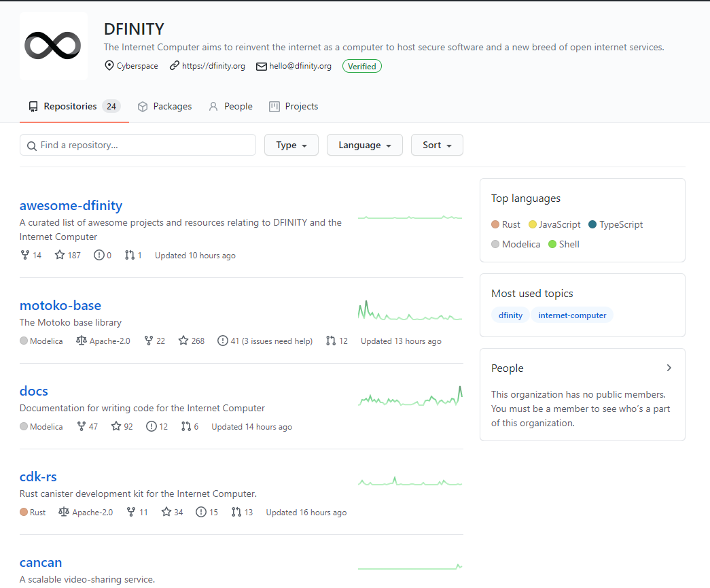Click the Rust language dot for cdk-rs
Image resolution: width=710 pixels, height=588 pixels.
24,512
